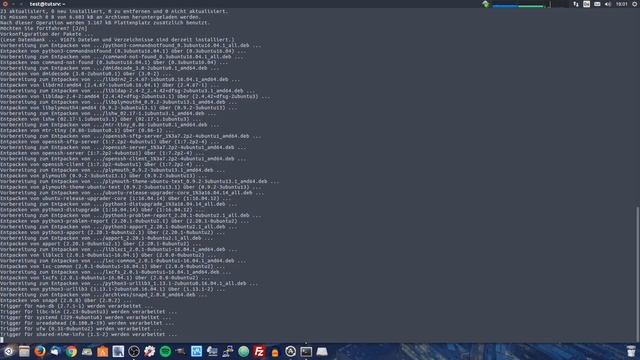Open the volume indicator in top bar
Screen dimensions: 640x360
click(607, 4)
